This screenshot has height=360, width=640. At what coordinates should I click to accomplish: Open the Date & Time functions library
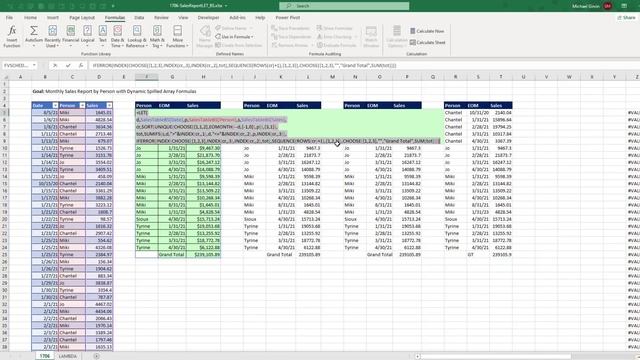coord(118,36)
